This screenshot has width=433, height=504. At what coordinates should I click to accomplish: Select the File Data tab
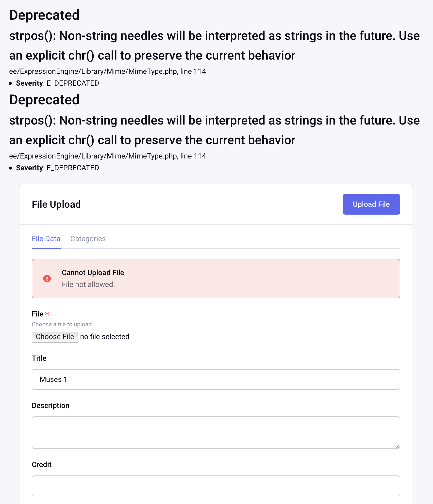[46, 238]
